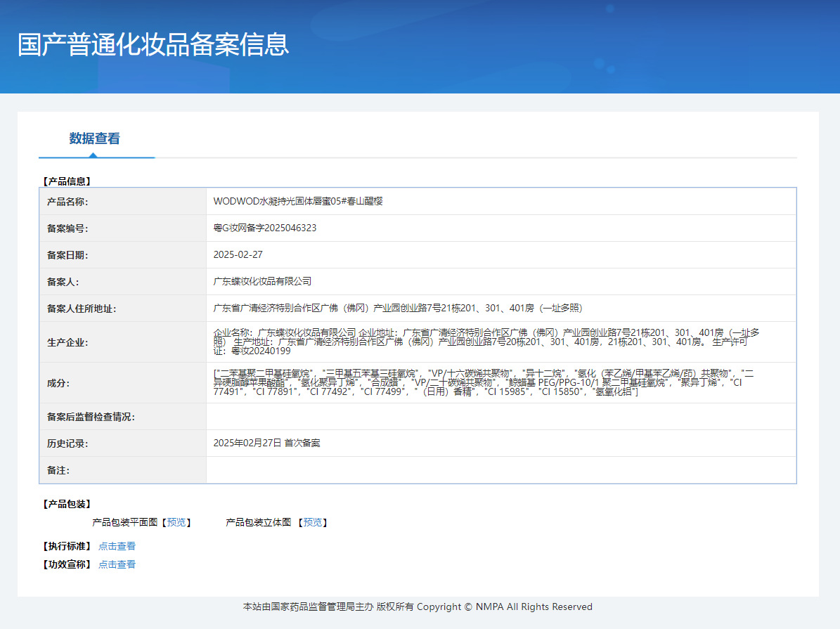
Task: Click filing number 粤G妆网备字2025046323
Action: [264, 228]
